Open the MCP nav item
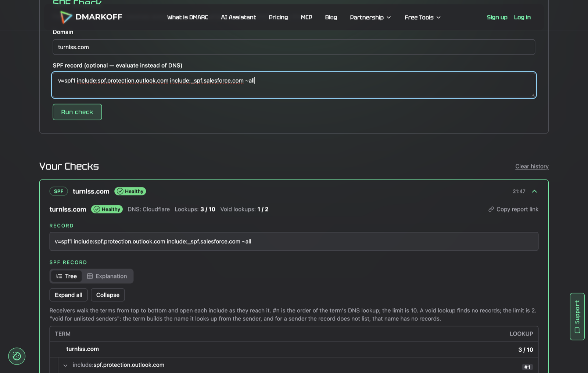 point(306,17)
